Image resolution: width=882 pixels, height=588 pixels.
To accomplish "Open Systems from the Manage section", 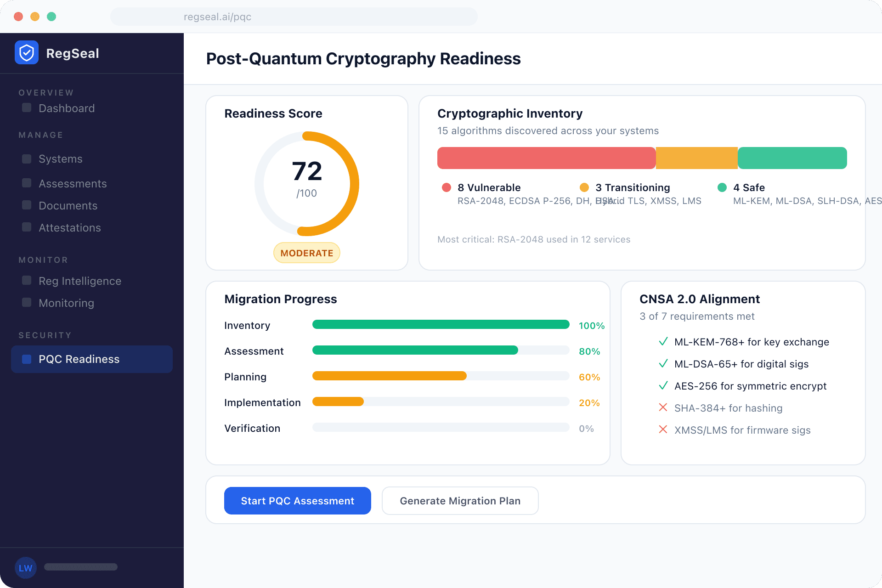I will (26, 158).
